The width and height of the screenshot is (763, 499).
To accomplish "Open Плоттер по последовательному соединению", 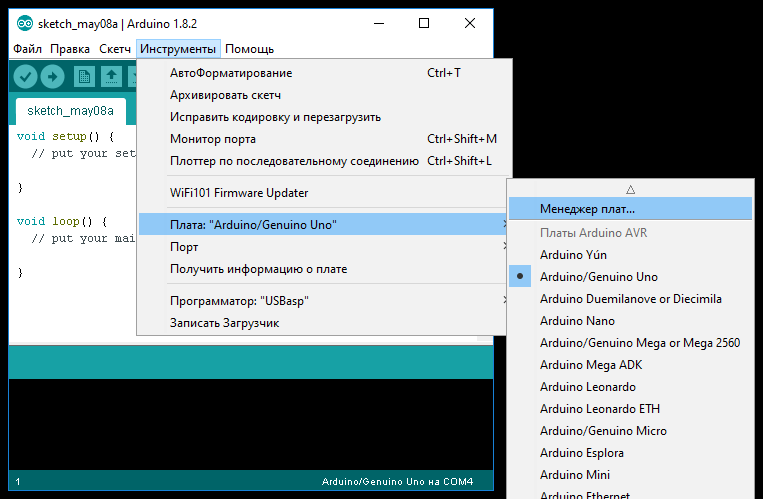I will click(323, 161).
